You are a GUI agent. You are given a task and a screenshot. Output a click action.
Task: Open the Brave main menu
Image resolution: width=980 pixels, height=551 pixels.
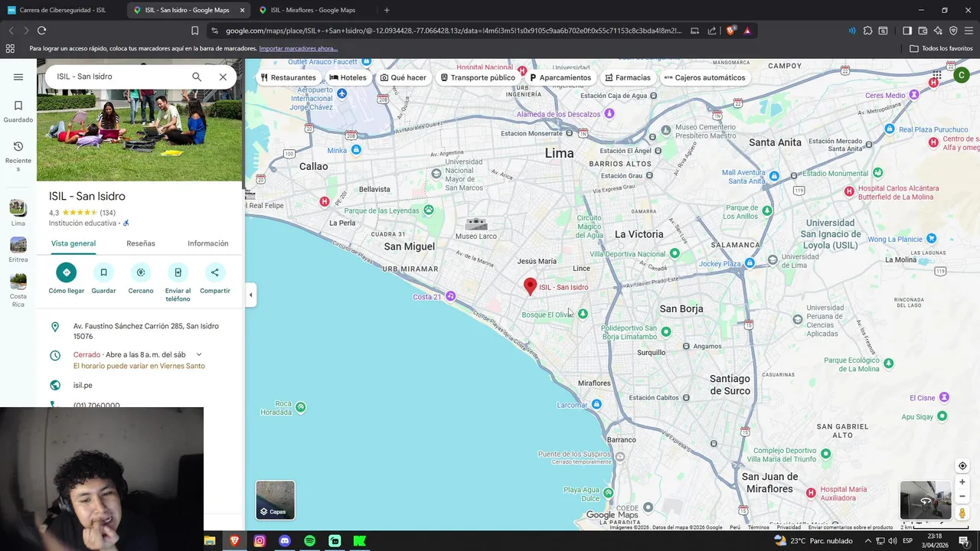[x=969, y=31]
